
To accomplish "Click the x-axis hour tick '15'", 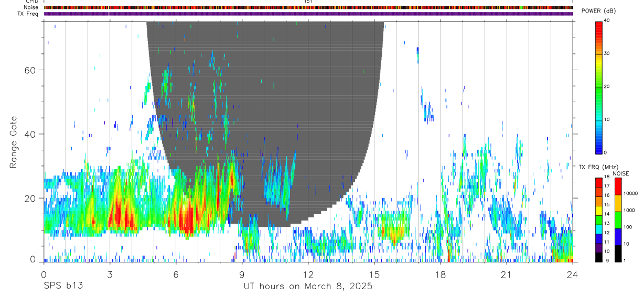I will point(374,274).
